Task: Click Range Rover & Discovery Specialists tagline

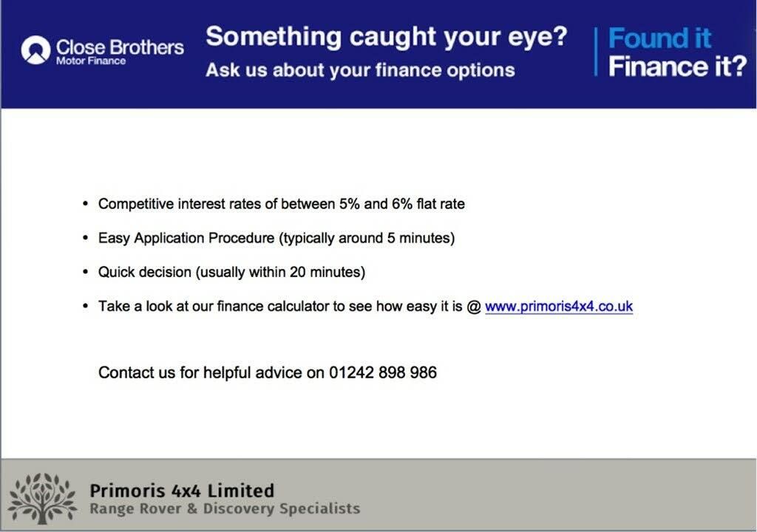Action: pos(225,509)
